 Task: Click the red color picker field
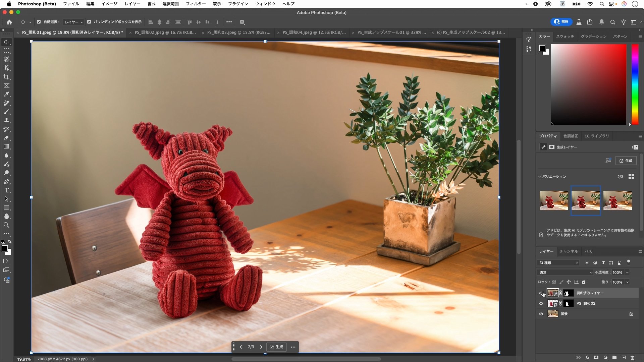588,84
